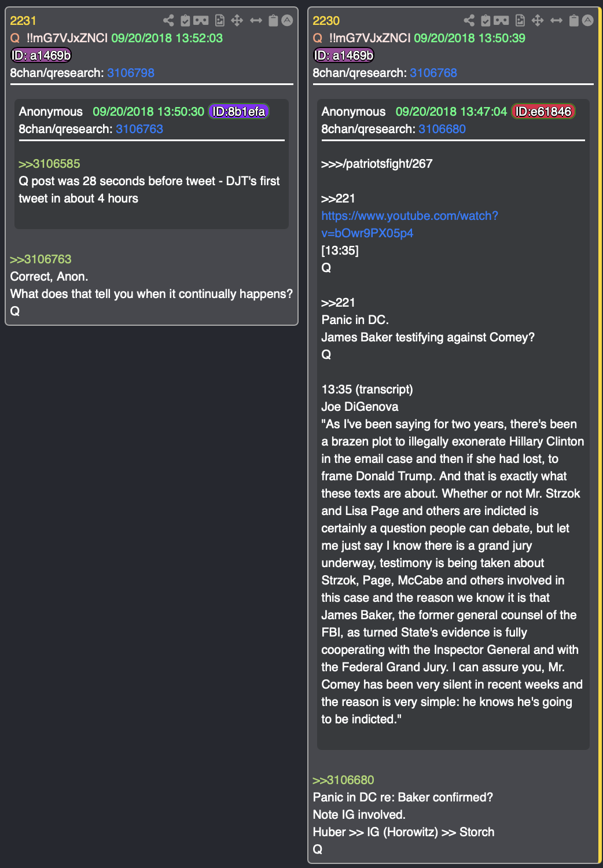Click the VR goggles icon on post 2231
This screenshot has height=868, width=603.
click(201, 21)
